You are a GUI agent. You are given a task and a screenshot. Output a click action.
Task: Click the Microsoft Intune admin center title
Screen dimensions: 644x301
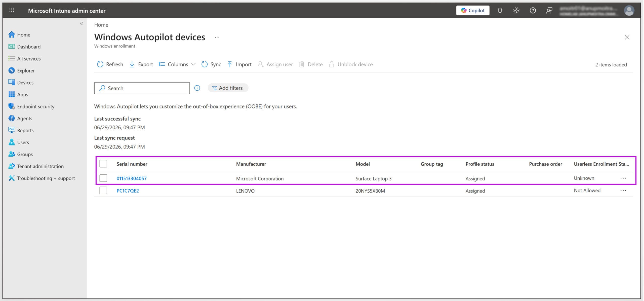(x=67, y=11)
